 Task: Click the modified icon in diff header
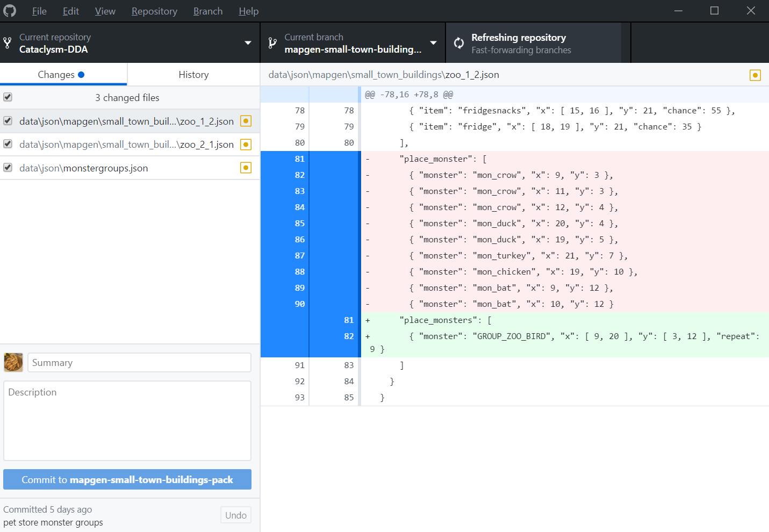click(x=755, y=75)
